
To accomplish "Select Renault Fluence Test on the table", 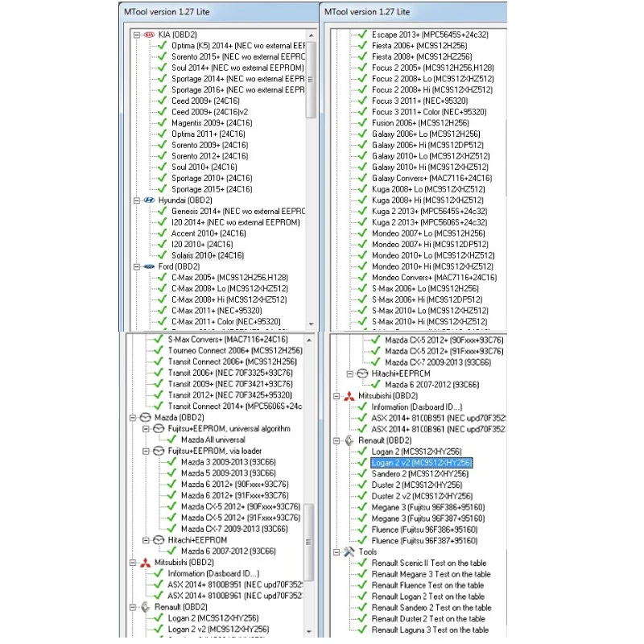I will [427, 585].
